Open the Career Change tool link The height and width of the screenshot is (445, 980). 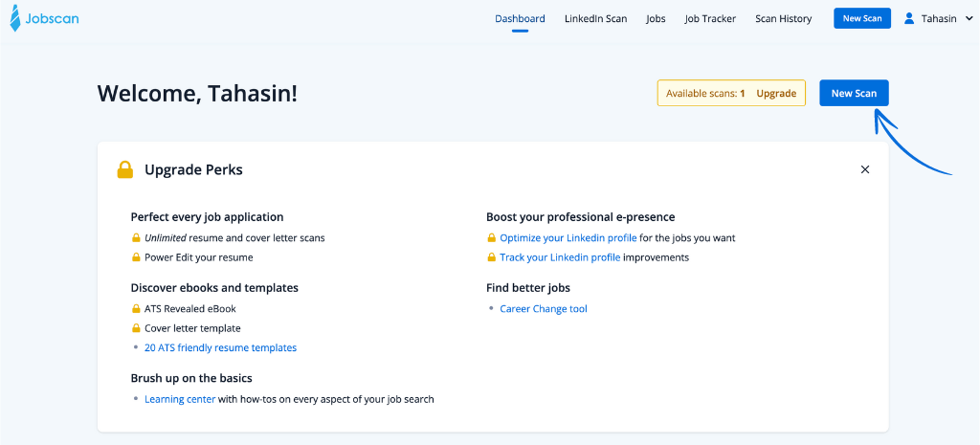(x=544, y=309)
